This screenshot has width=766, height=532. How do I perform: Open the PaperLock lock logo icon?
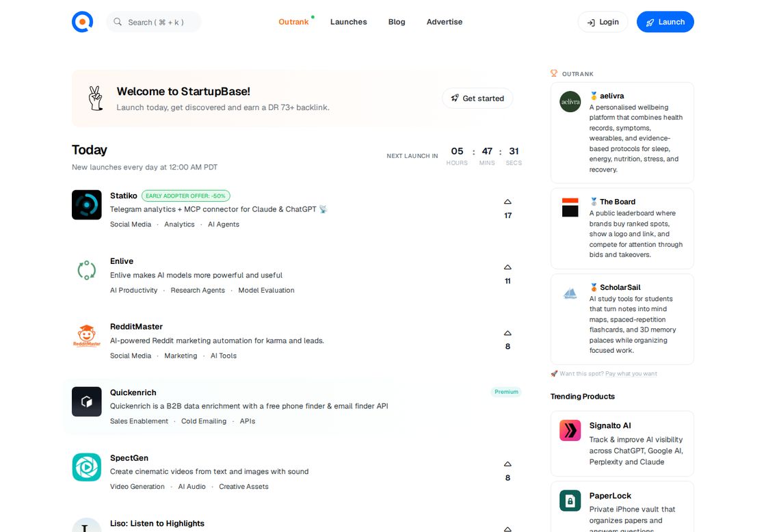coord(570,501)
